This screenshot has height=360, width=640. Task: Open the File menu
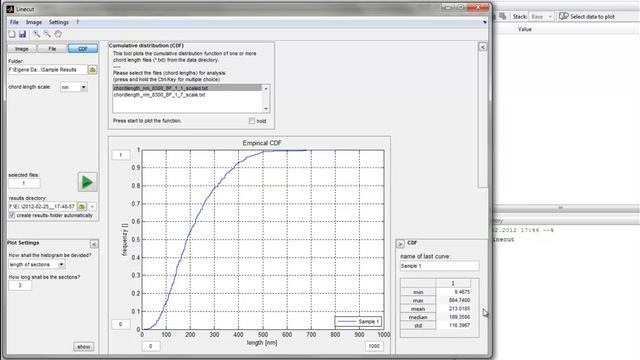pos(14,22)
